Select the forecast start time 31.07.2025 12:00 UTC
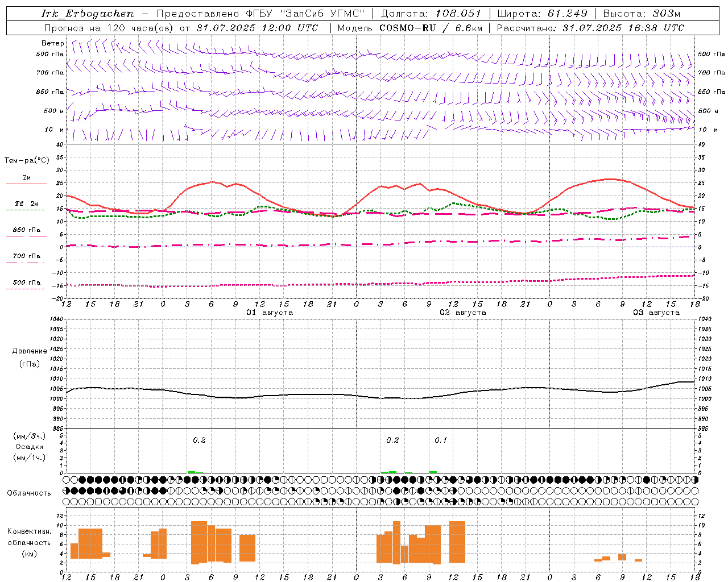This screenshot has height=582, width=728. point(257,28)
